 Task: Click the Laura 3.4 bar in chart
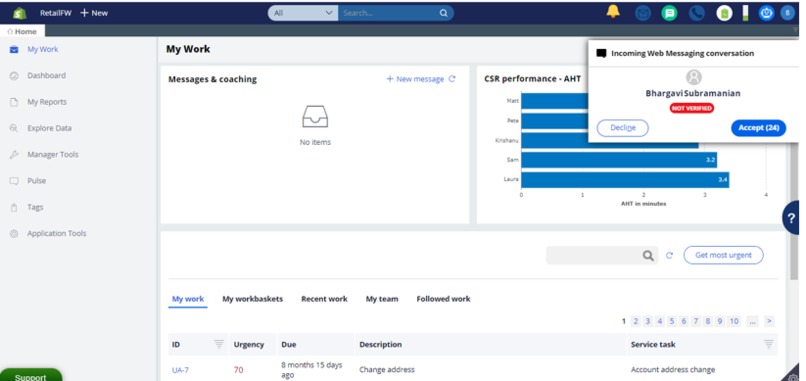(x=625, y=180)
